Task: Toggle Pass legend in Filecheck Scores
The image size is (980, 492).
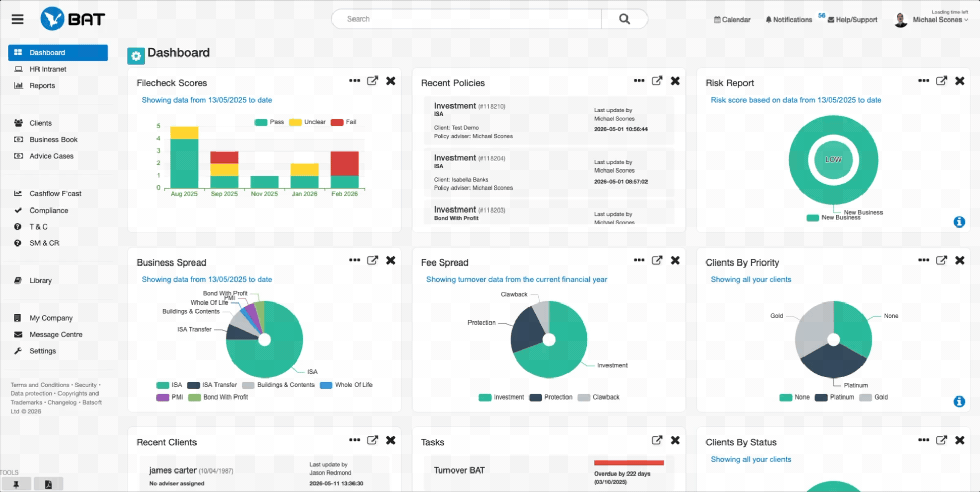Action: 269,122
